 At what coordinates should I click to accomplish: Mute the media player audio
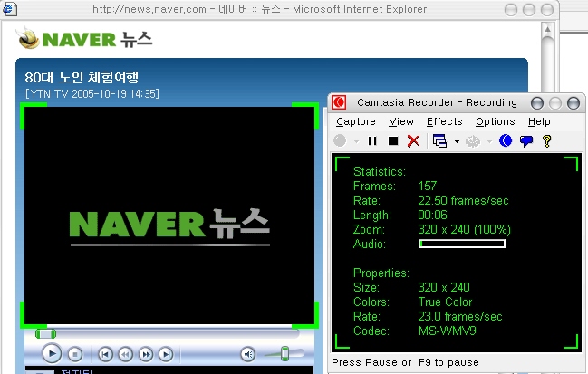pos(248,354)
